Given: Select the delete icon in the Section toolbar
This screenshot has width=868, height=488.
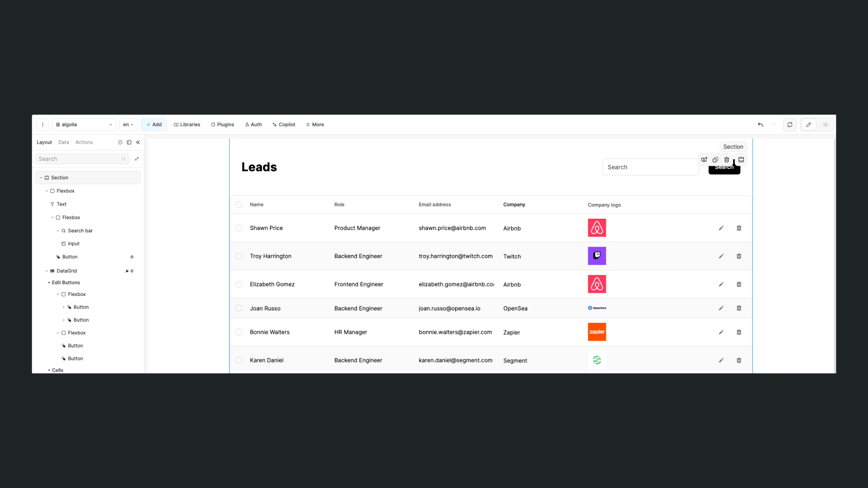Looking at the screenshot, I should 726,160.
